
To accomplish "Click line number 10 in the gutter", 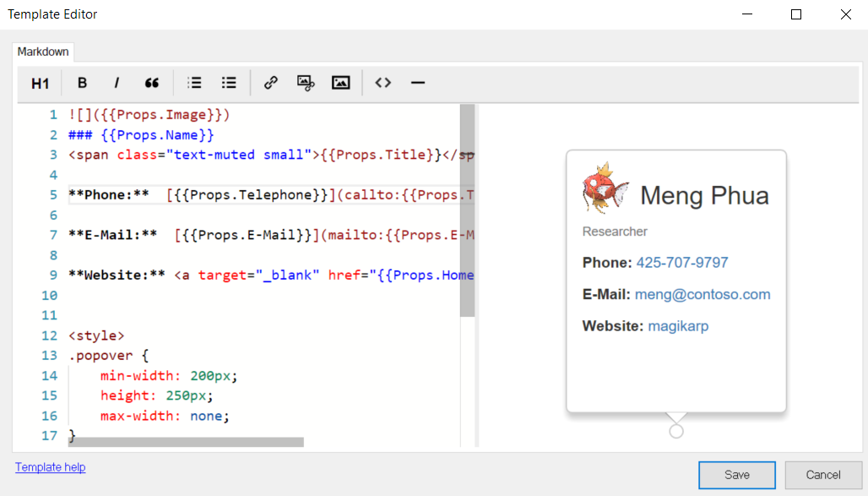I will (x=49, y=296).
